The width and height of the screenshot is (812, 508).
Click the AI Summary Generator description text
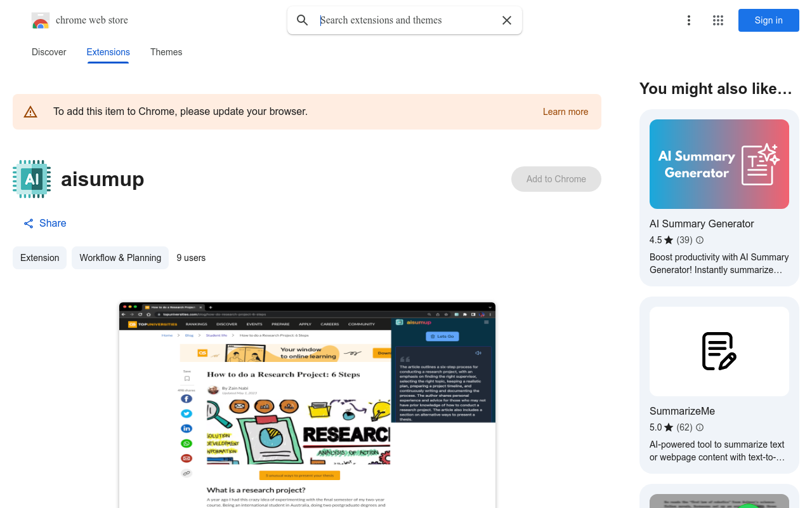(x=719, y=264)
